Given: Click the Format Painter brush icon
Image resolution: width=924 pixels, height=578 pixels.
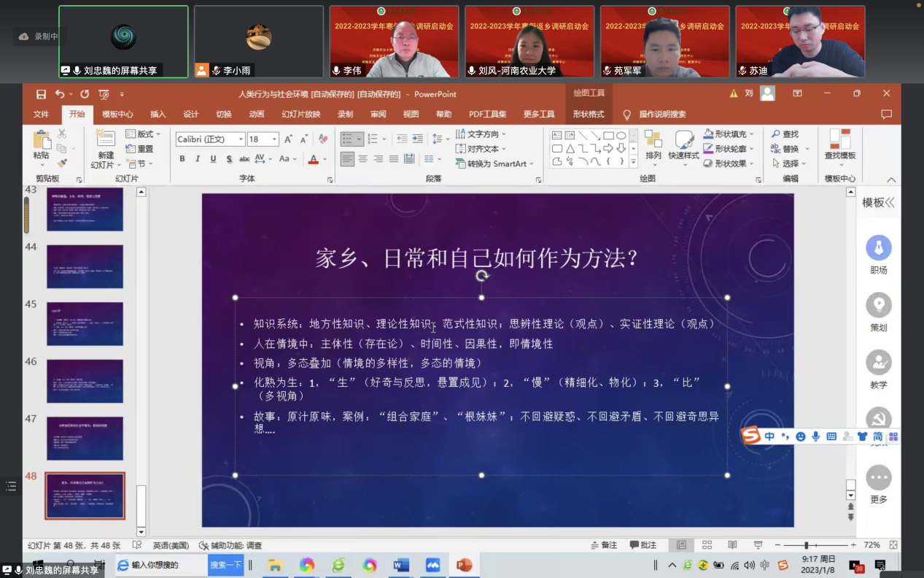Looking at the screenshot, I should [x=62, y=163].
